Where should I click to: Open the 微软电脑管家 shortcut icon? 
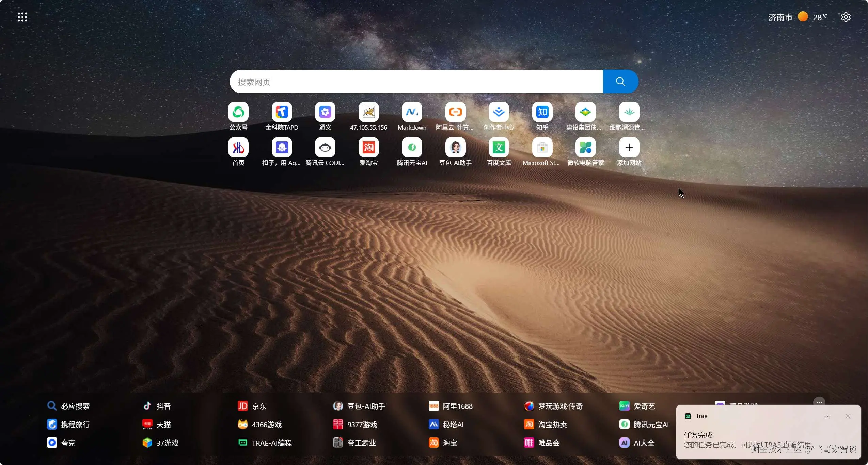(585, 148)
